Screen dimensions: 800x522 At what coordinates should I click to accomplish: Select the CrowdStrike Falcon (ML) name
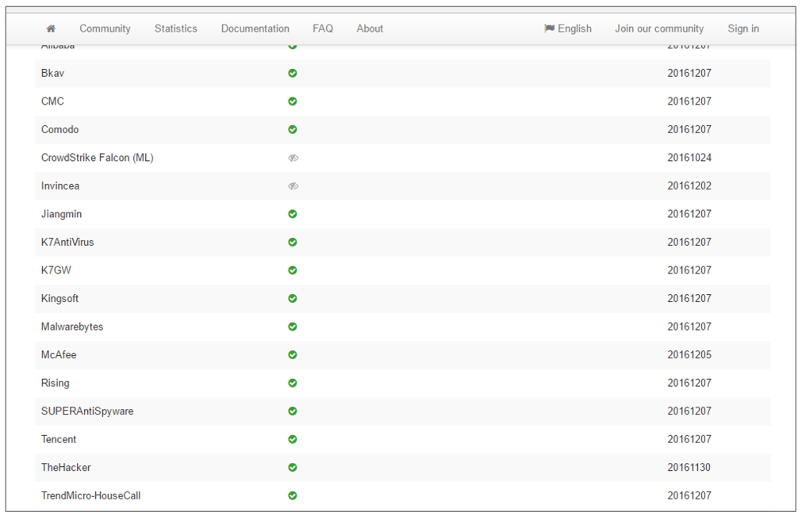point(97,158)
